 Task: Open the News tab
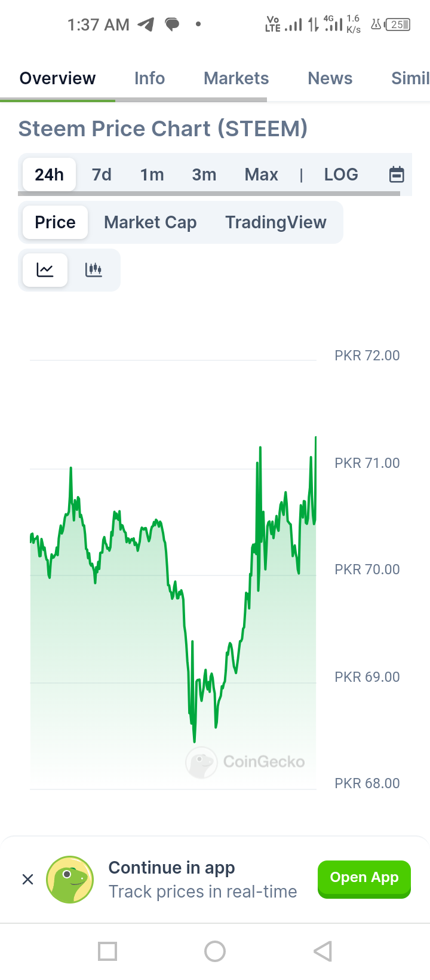pyautogui.click(x=330, y=78)
